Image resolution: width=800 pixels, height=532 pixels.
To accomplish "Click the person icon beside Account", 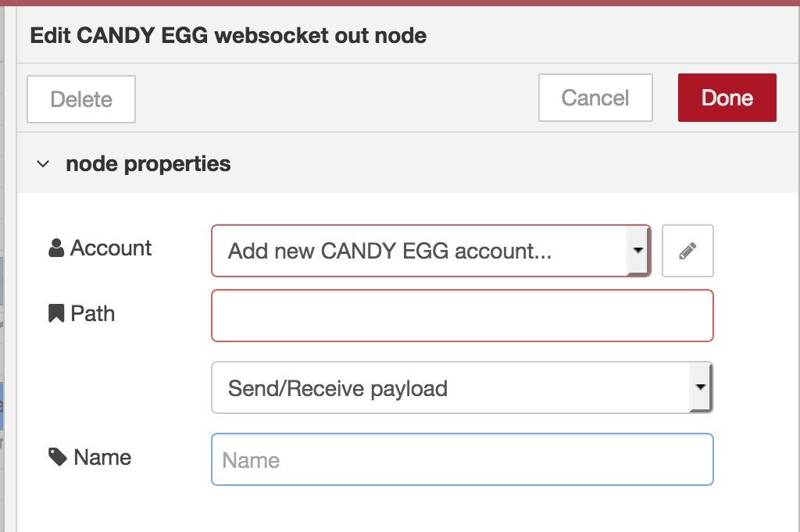I will pyautogui.click(x=56, y=248).
